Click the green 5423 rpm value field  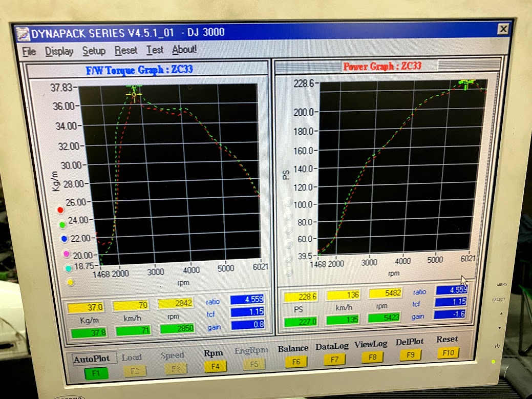click(x=384, y=317)
